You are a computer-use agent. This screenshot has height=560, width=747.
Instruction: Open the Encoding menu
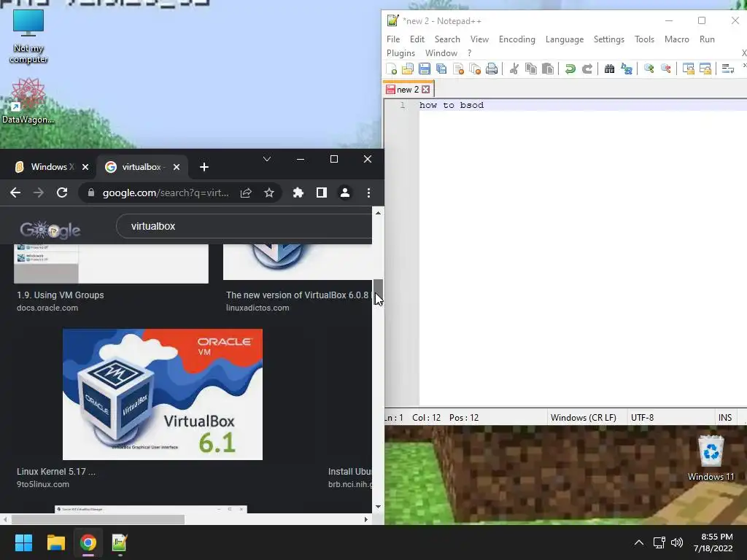coord(517,39)
